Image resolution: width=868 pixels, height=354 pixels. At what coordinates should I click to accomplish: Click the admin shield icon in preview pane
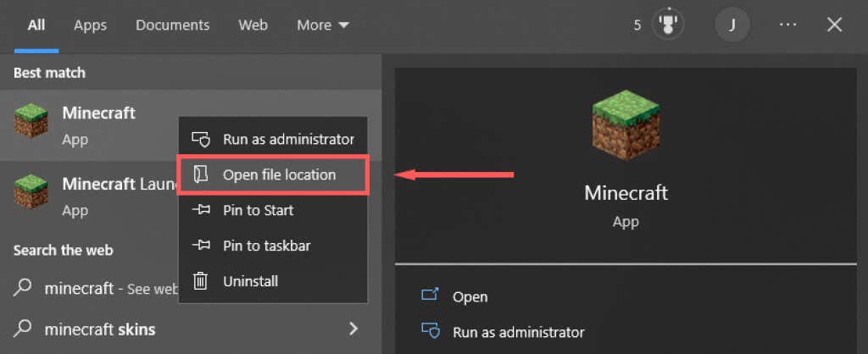(x=430, y=331)
